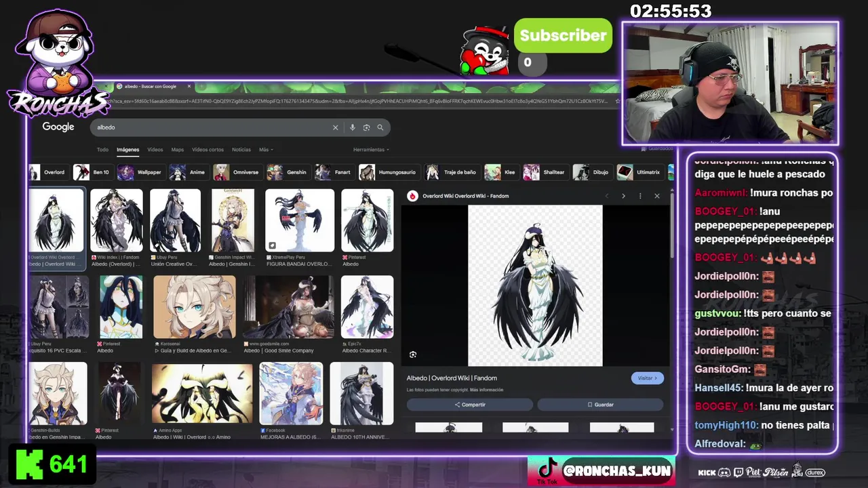Clear the search box with the X icon
Screen dimensions: 868x488
(335, 127)
